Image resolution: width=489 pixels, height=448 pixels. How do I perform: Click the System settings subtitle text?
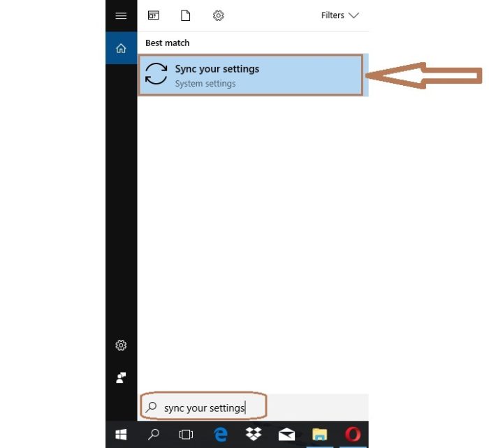coord(205,84)
